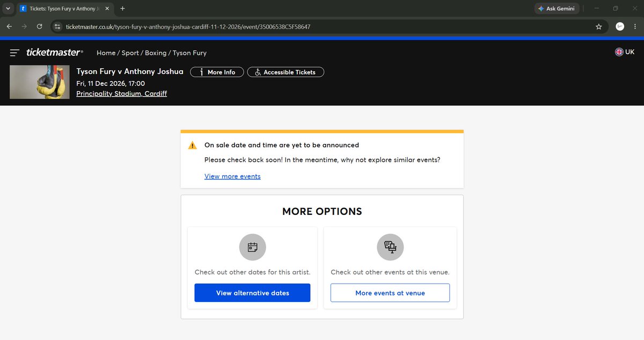Click the event title Tyson Fury v Anthony Joshua
The image size is (644, 340).
(130, 71)
